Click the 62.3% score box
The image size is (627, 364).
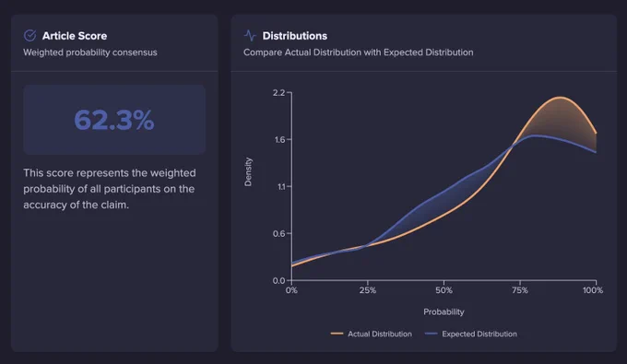pyautogui.click(x=114, y=120)
